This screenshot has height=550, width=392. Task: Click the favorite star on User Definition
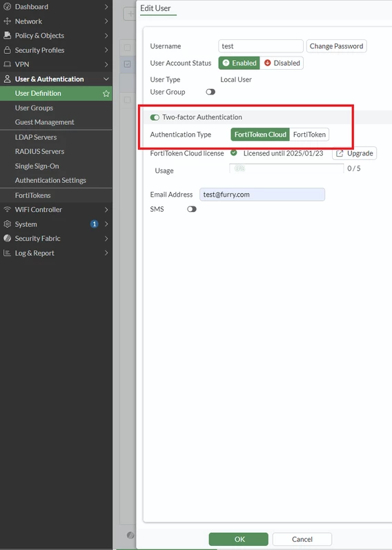(106, 94)
